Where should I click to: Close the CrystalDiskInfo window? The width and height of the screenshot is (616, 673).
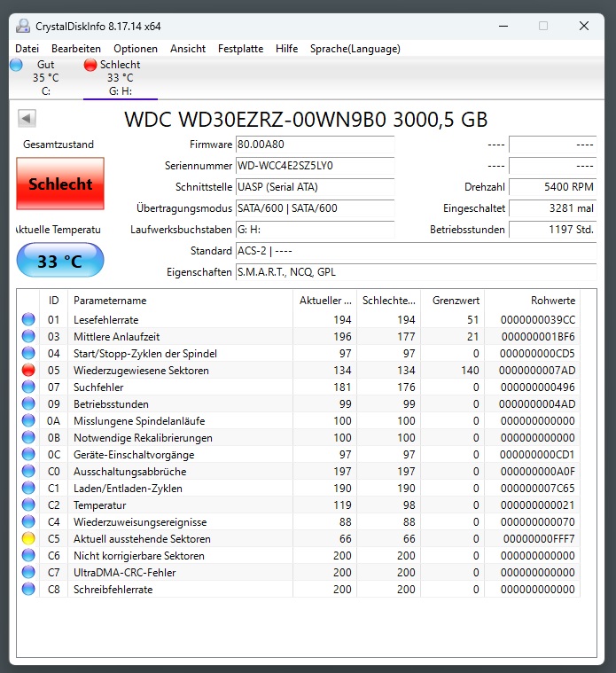[x=584, y=27]
